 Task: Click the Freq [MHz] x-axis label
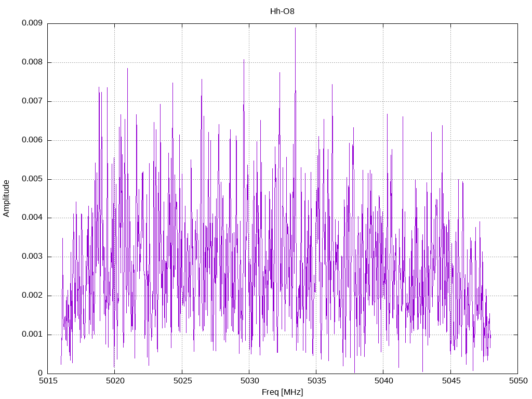282,392
